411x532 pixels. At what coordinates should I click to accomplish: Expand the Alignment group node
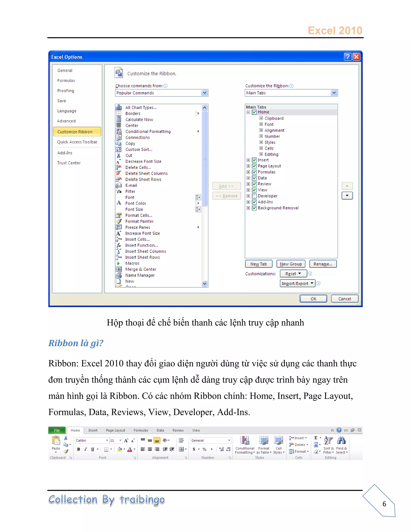tap(261, 130)
